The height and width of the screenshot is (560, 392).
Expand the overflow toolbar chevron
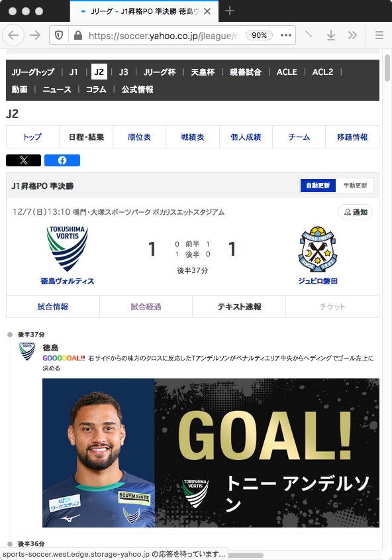[352, 35]
